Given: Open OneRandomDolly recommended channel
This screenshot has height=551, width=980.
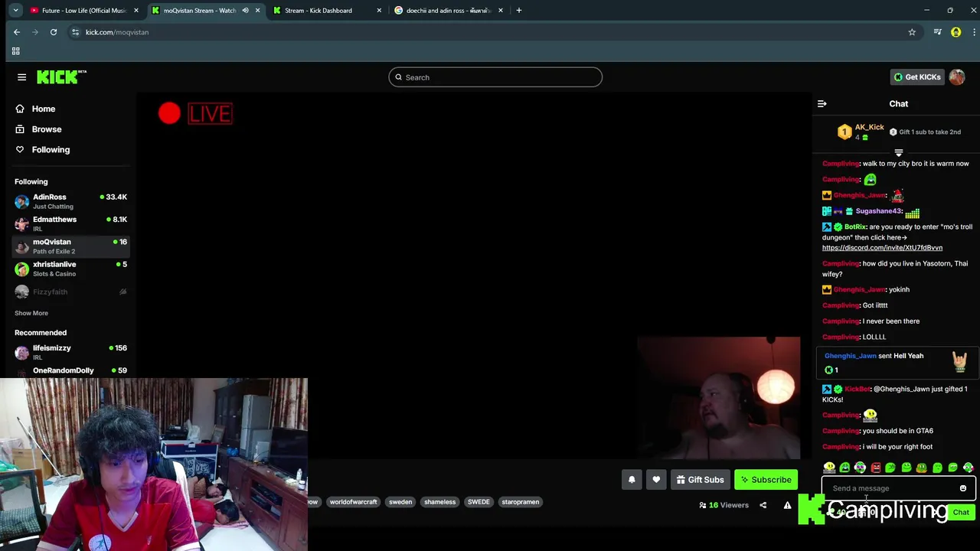Looking at the screenshot, I should 70,371.
